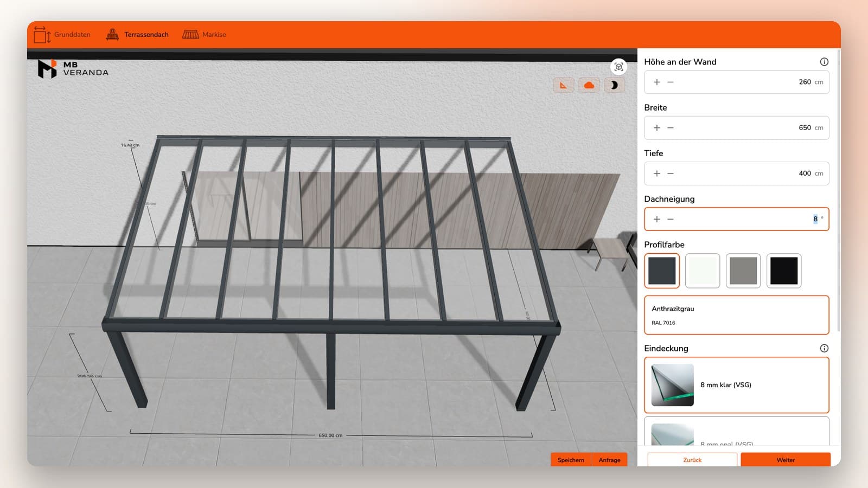Click the Tiefe value 400
The height and width of the screenshot is (488, 868).
click(x=805, y=174)
